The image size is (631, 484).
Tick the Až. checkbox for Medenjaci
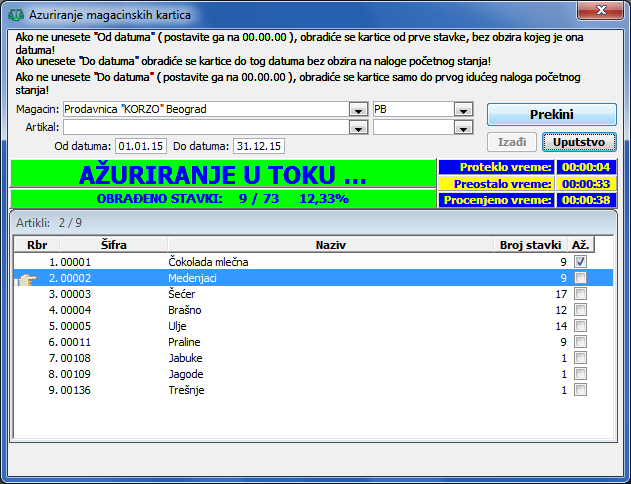coord(580,278)
